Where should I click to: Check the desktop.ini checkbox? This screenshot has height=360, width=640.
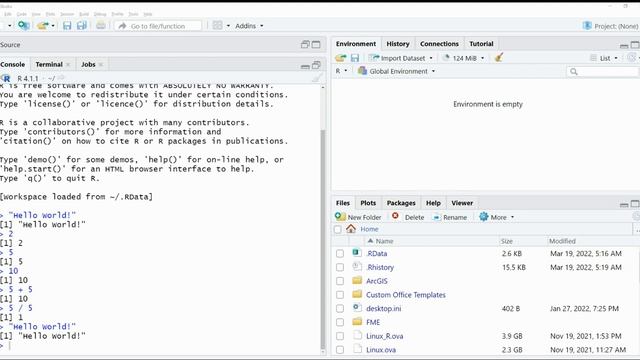340,309
